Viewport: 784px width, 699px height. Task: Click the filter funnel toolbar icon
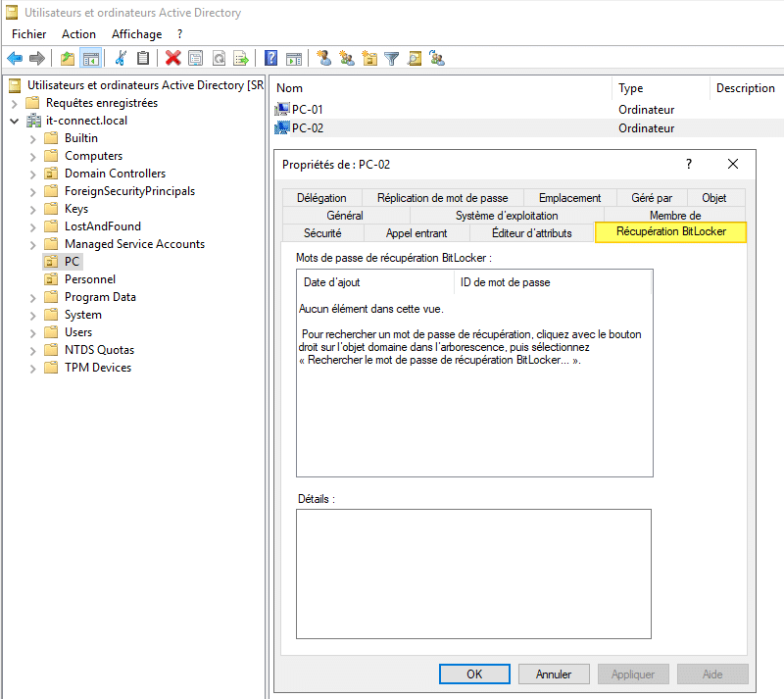tap(392, 58)
